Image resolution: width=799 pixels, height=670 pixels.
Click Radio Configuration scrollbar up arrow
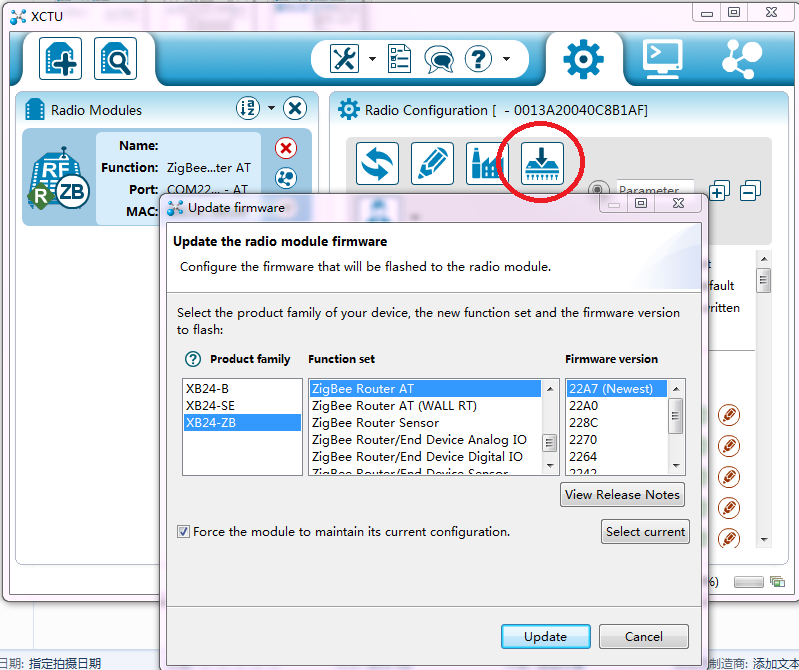pos(764,259)
